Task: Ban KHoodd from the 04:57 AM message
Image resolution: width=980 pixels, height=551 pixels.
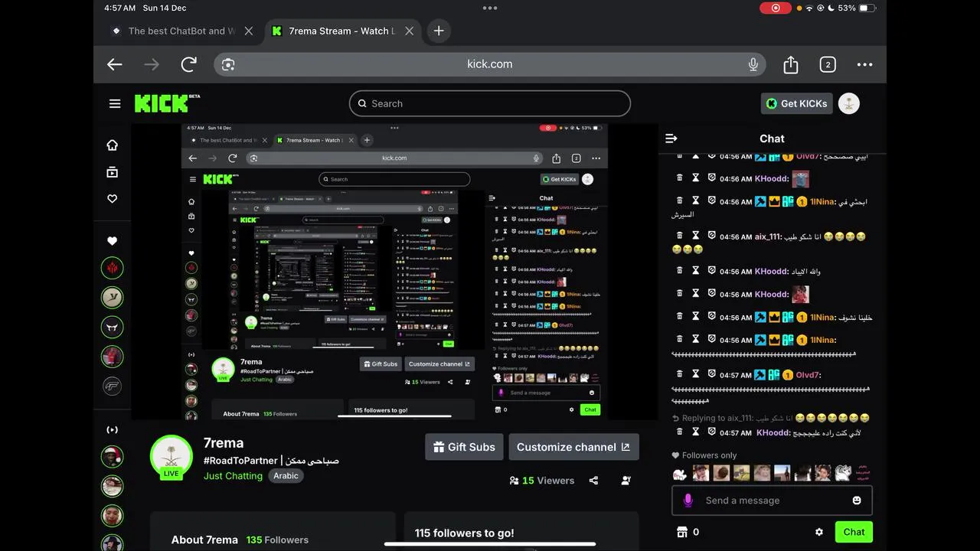Action: (x=712, y=432)
